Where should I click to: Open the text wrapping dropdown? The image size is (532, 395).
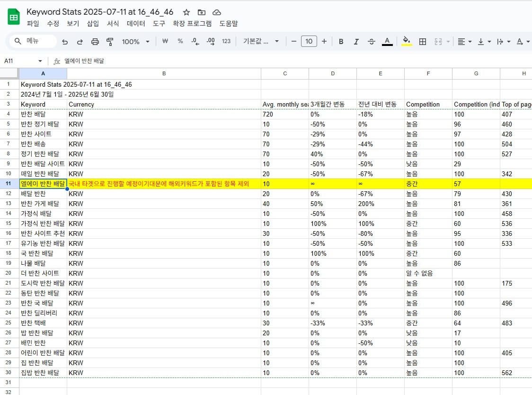504,41
